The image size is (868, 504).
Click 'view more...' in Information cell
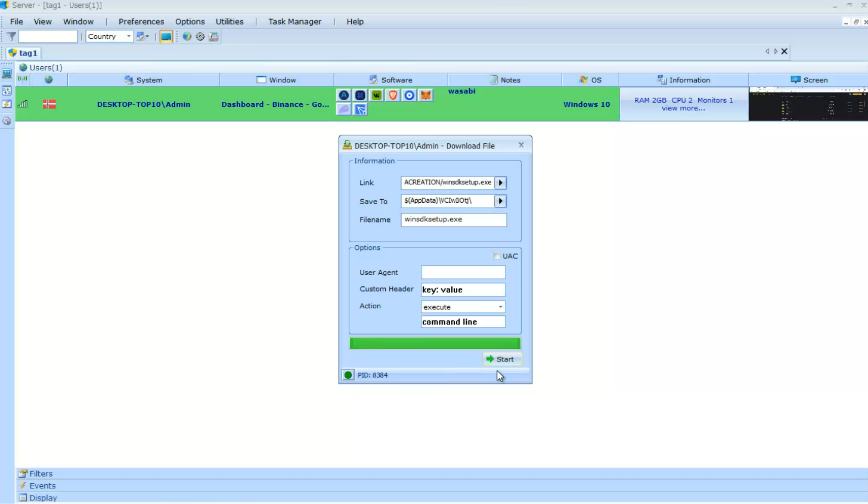coord(683,109)
